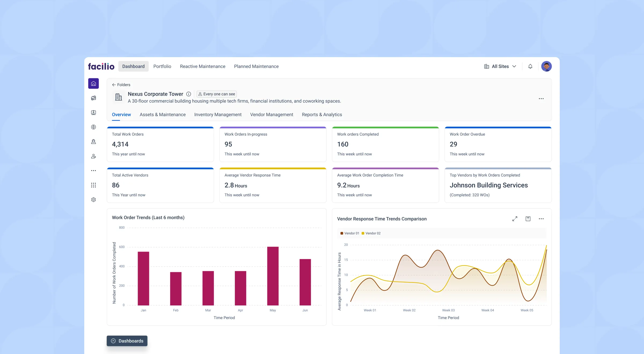Toggle the 'Every one can see' visibility badge
This screenshot has width=644, height=354.
[216, 94]
